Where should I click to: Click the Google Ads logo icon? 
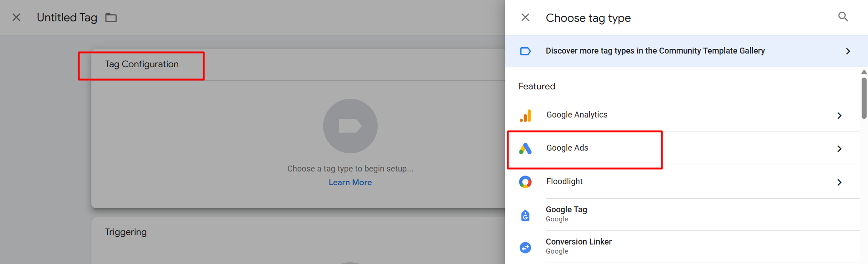[x=525, y=148]
